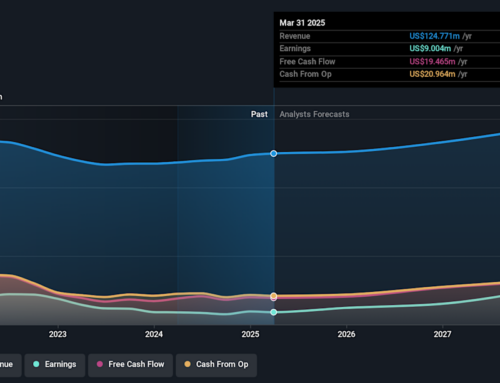Click the Past label on chart
This screenshot has width=500, height=383.
coord(259,114)
